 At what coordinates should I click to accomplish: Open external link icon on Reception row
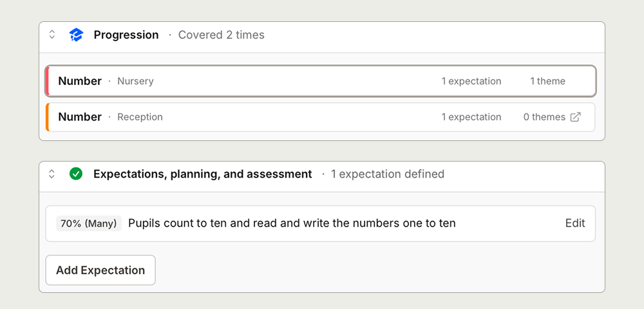[x=576, y=117]
